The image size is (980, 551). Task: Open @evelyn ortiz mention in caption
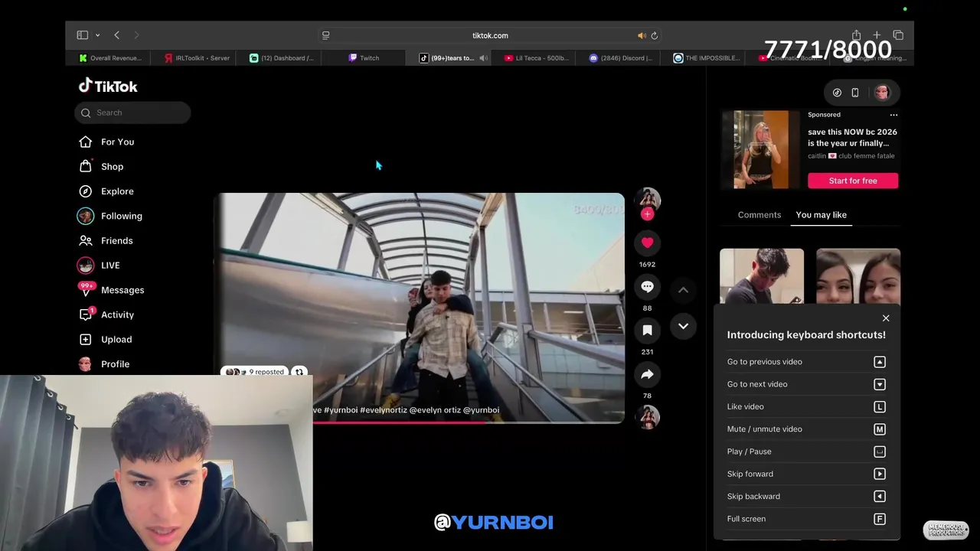click(x=435, y=410)
